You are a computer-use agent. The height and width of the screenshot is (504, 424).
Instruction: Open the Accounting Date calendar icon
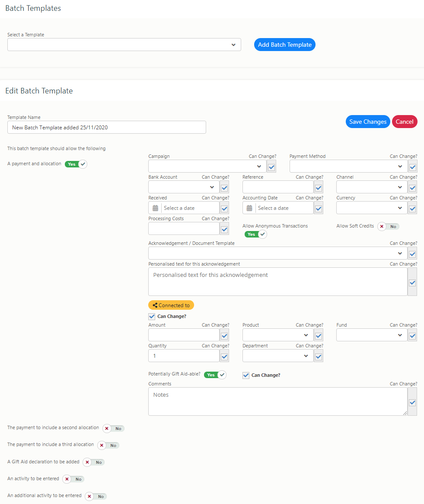tap(249, 208)
